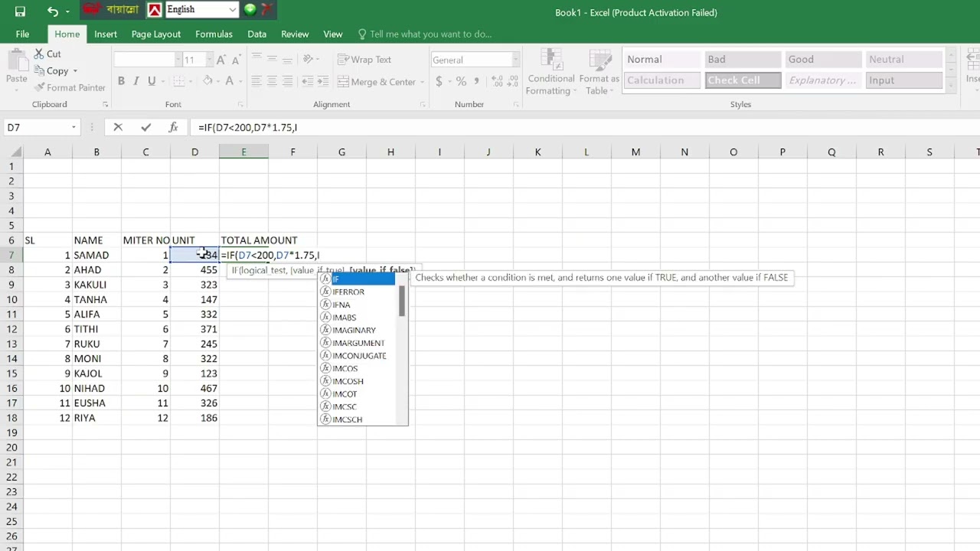
Task: Click the Wrap Text button
Action: coord(364,60)
